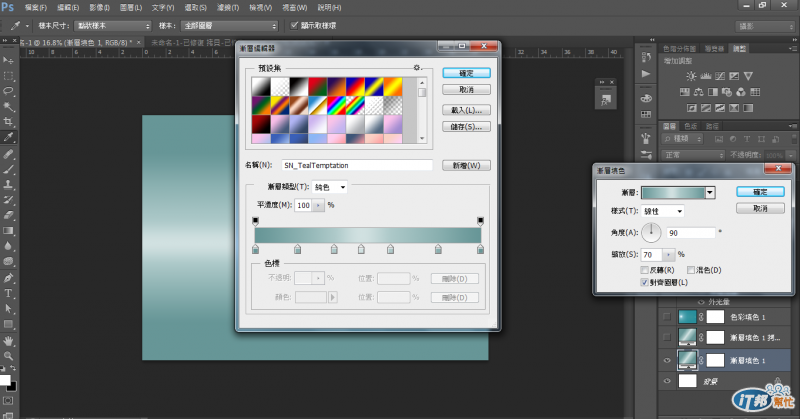The height and width of the screenshot is (419, 800).
Task: Add a Channel Mixer adjustment (three circles)
Action: pyautogui.click(x=741, y=92)
